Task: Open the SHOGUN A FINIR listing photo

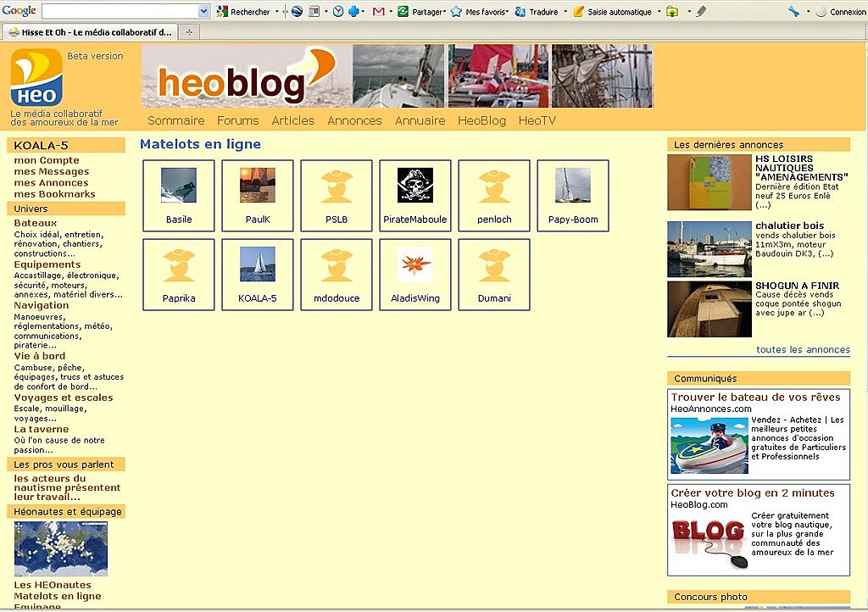Action: point(709,309)
